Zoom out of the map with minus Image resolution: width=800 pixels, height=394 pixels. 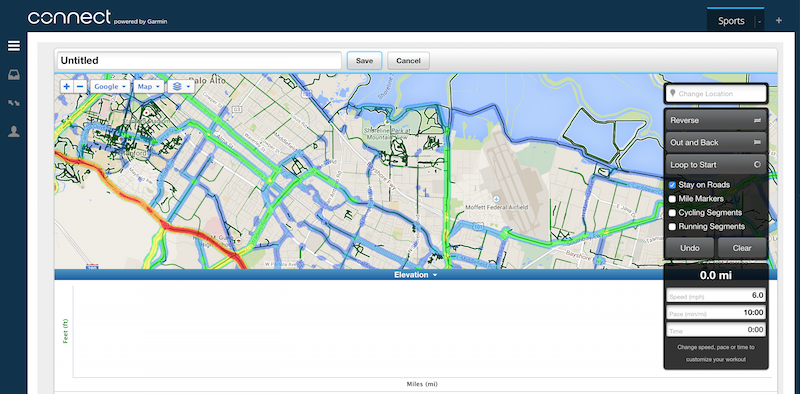point(80,87)
